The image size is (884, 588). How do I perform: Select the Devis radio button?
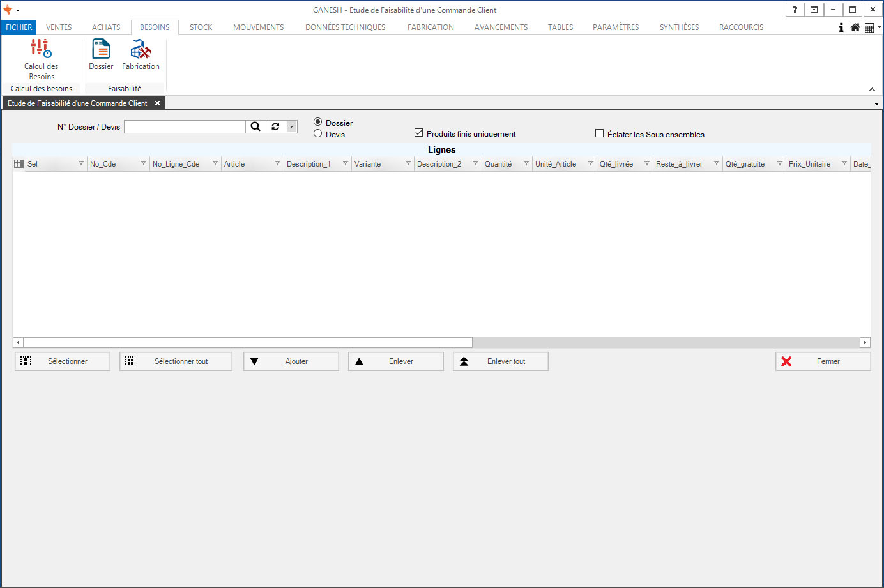coord(317,133)
